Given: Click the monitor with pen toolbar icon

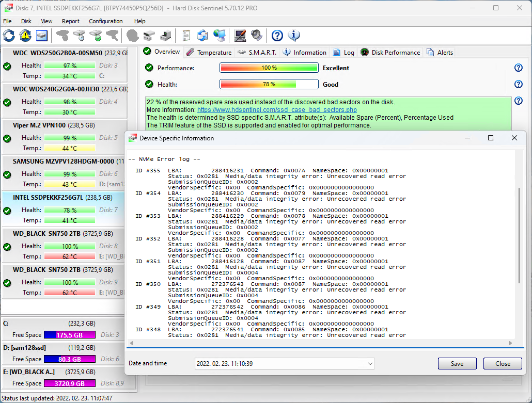Looking at the screenshot, I should click(240, 36).
